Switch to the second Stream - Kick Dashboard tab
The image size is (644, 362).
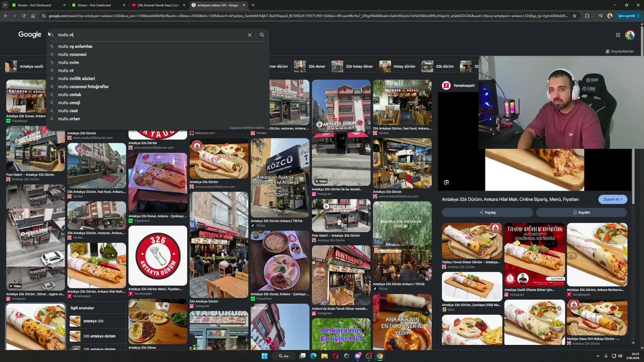tap(99, 5)
